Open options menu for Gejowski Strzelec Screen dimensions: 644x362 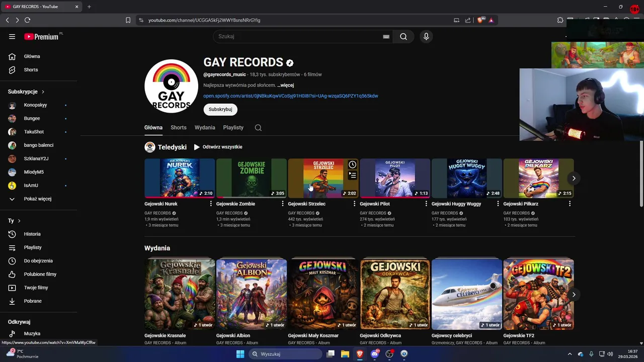(354, 204)
